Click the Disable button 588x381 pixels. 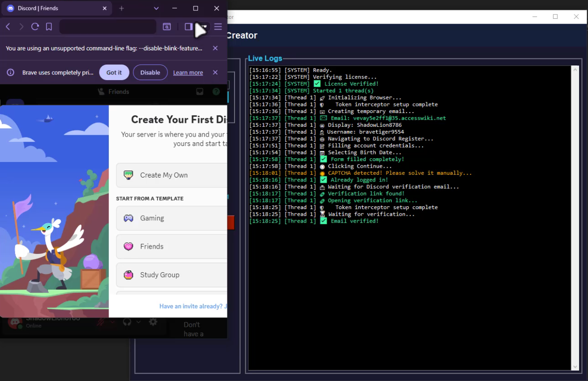coord(150,73)
